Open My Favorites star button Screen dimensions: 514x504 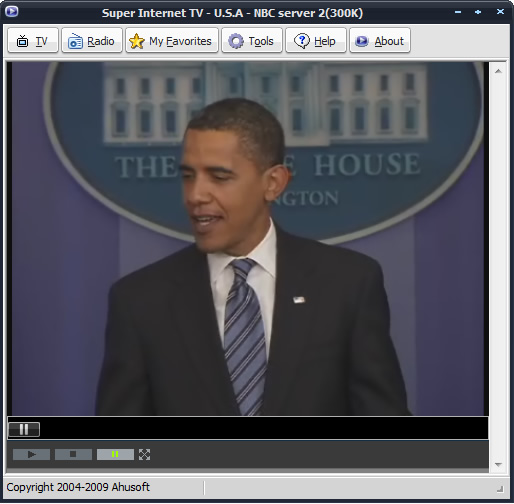click(x=172, y=41)
